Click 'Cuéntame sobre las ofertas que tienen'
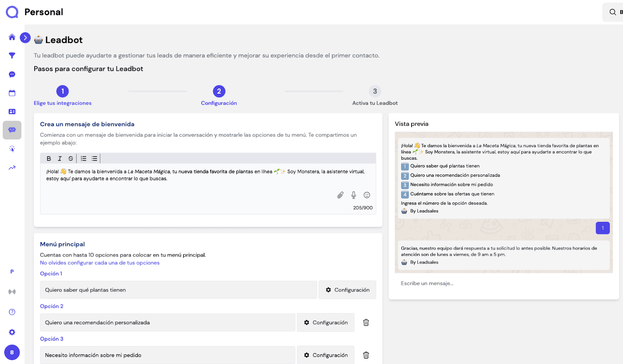 point(452,194)
